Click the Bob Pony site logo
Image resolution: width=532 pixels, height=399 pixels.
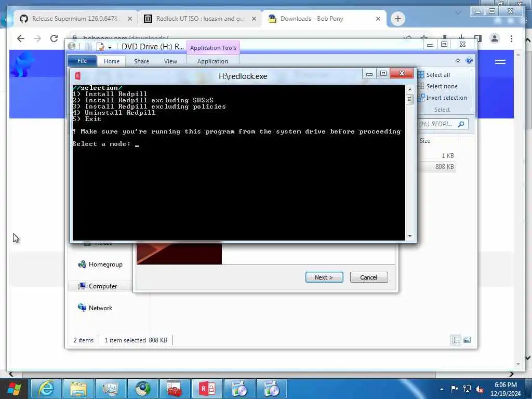(23, 64)
